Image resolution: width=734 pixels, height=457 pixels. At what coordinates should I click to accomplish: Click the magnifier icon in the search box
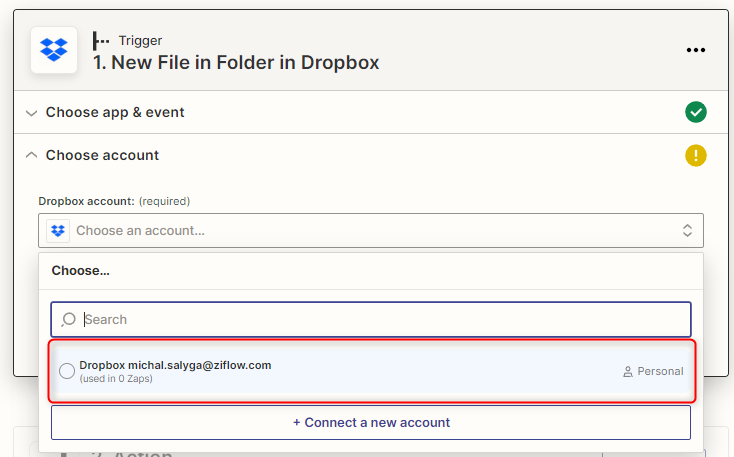[69, 320]
